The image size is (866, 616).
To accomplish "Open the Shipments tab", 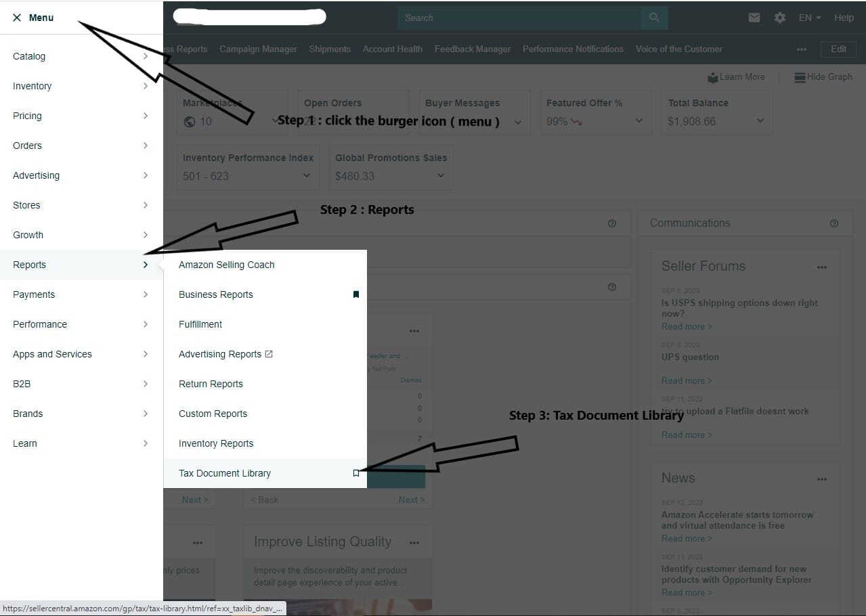I will [330, 49].
